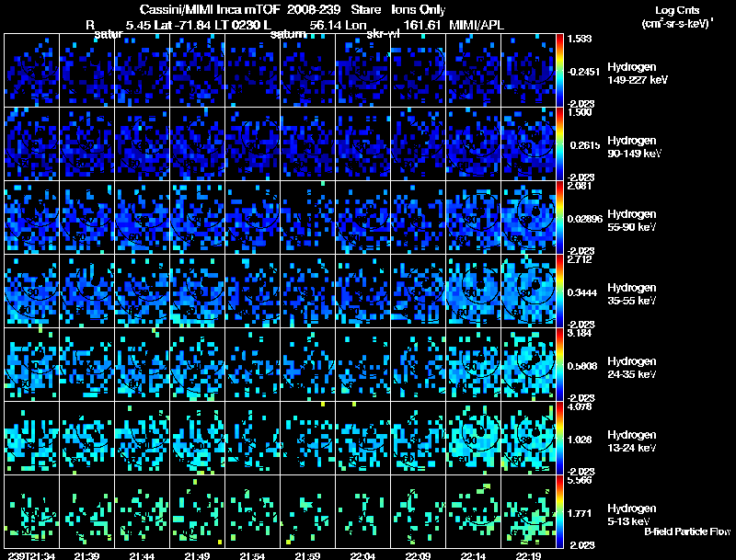Select the 35-55 keV panel at 21:44

click(x=143, y=291)
